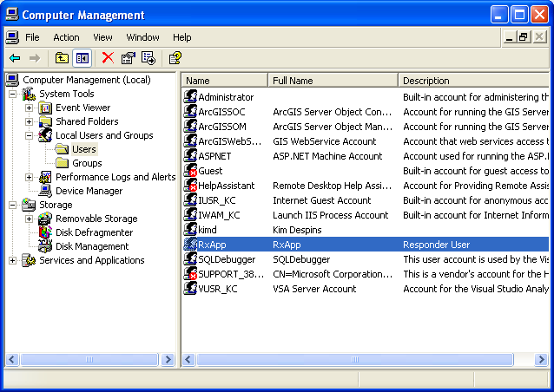Click the Up one level toolbar icon
The image size is (554, 392).
62,58
